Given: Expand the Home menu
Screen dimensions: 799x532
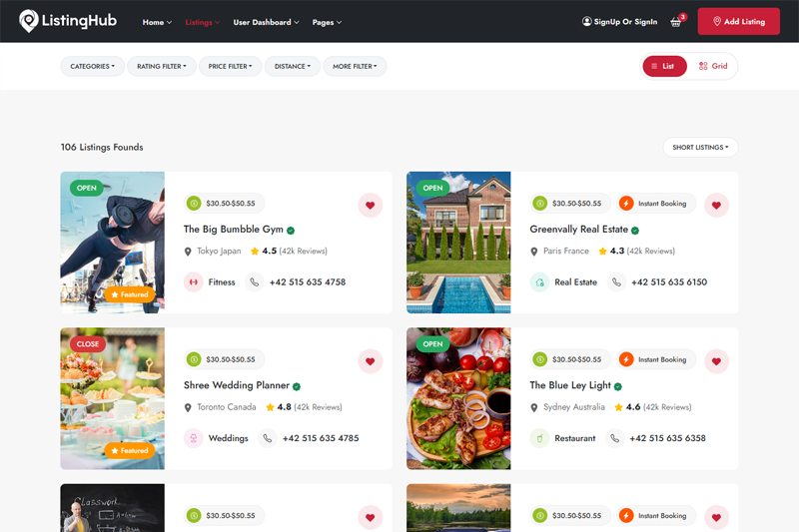Looking at the screenshot, I should (157, 22).
